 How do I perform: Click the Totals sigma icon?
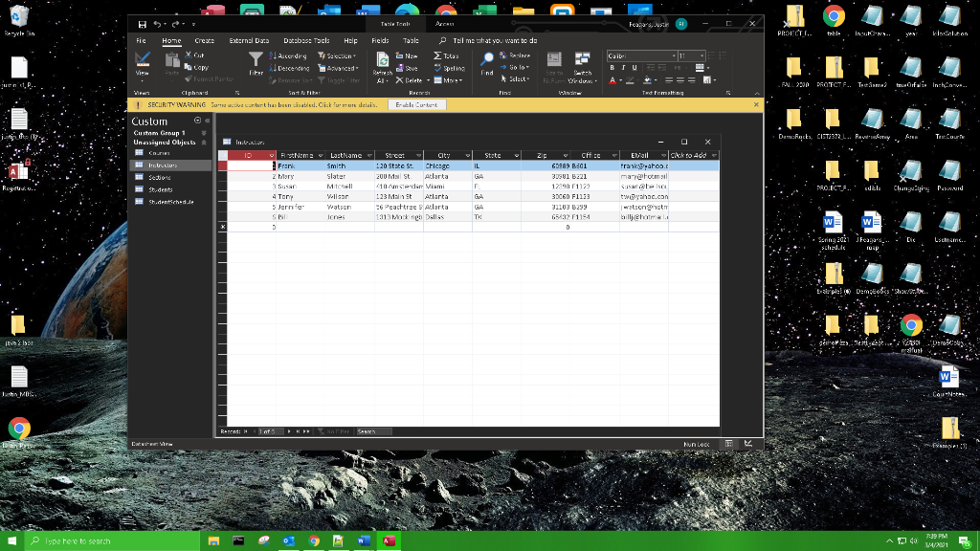tap(438, 55)
